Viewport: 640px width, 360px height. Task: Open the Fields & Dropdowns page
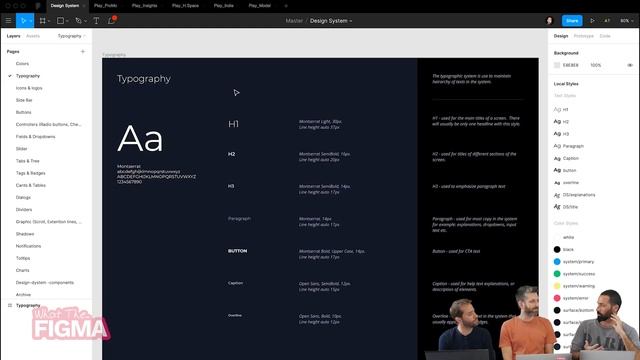36,137
